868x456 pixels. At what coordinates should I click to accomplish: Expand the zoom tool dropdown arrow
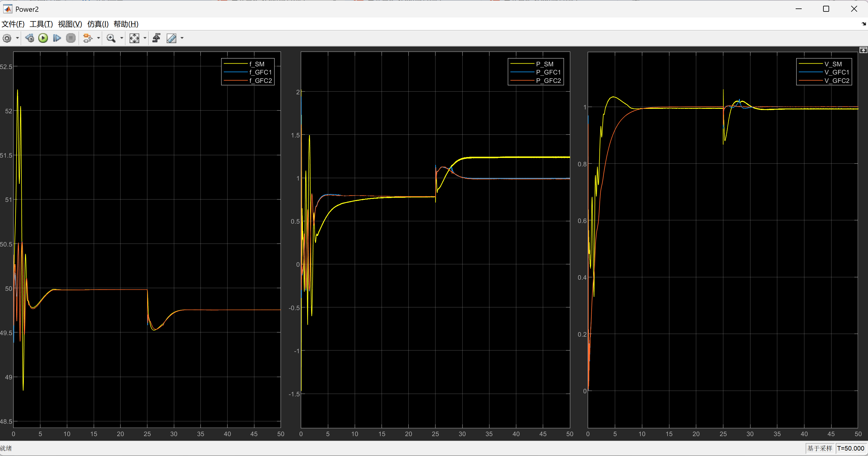point(122,38)
